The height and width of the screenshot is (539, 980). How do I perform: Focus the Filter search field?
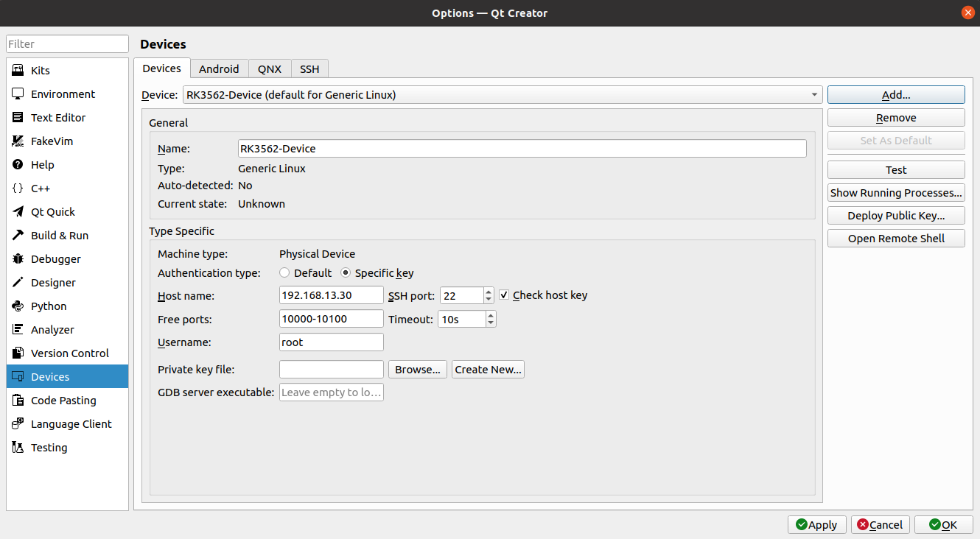coord(67,44)
